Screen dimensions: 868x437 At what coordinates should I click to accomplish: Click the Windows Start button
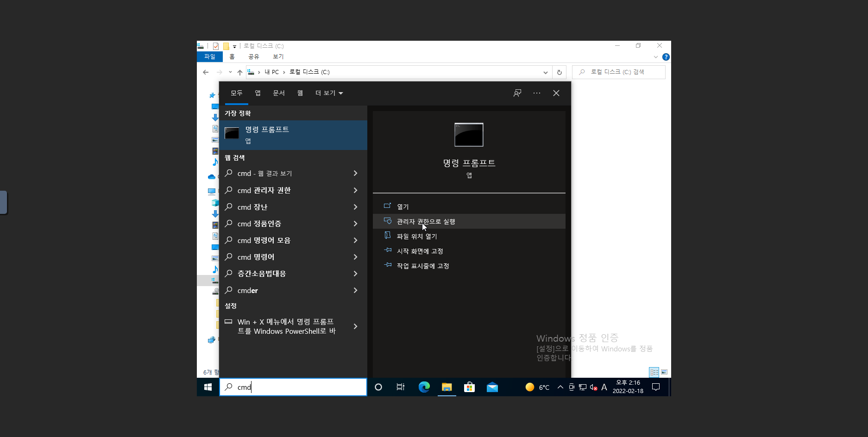(208, 387)
